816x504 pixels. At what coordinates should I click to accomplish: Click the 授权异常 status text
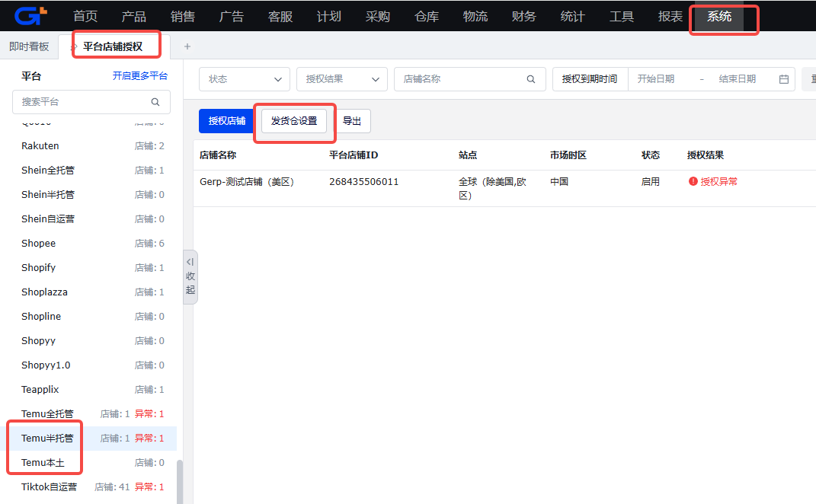coord(718,181)
